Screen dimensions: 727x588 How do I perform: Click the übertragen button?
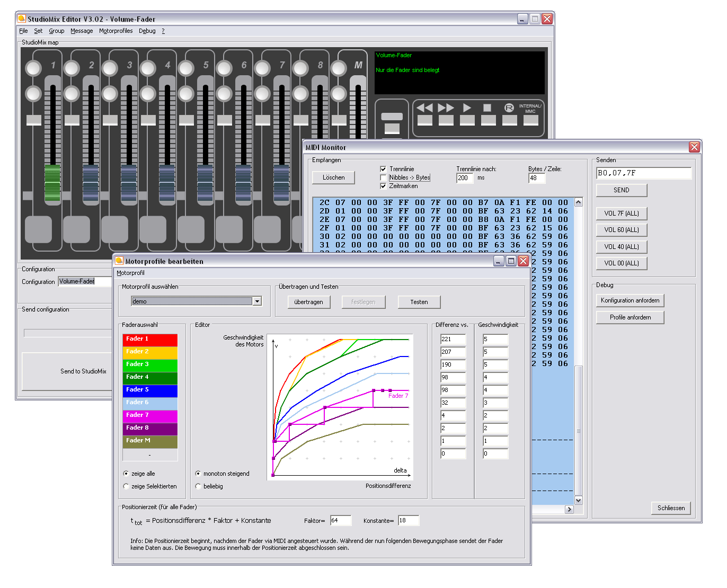[308, 302]
